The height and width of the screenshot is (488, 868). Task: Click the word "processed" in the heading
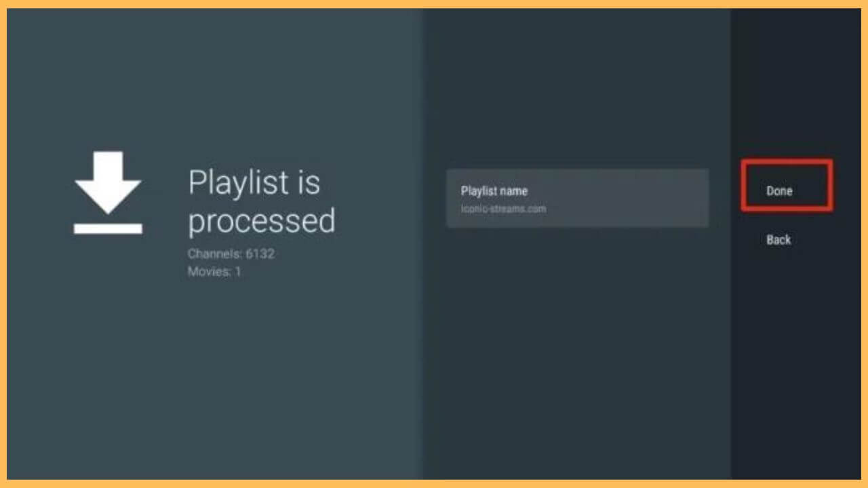(x=261, y=221)
